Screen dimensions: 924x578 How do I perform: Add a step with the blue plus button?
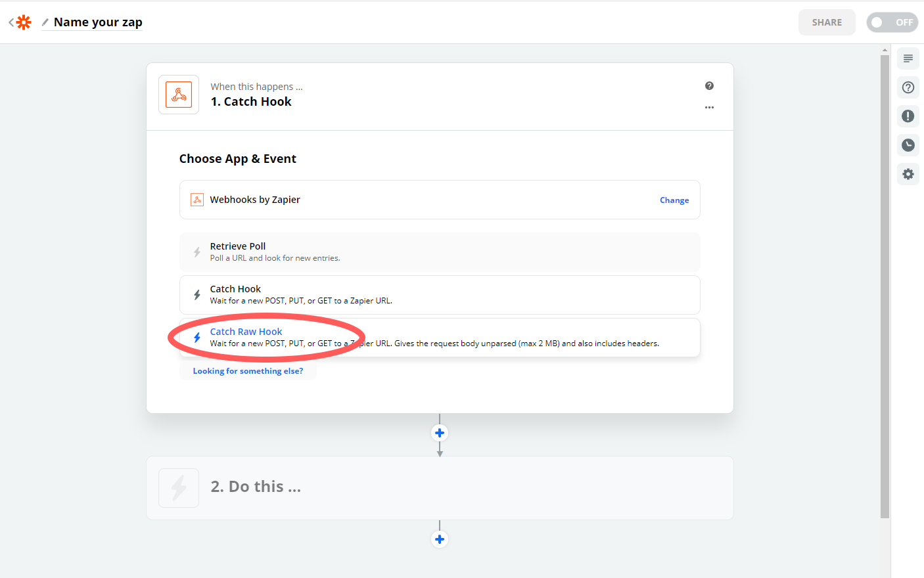pos(439,432)
